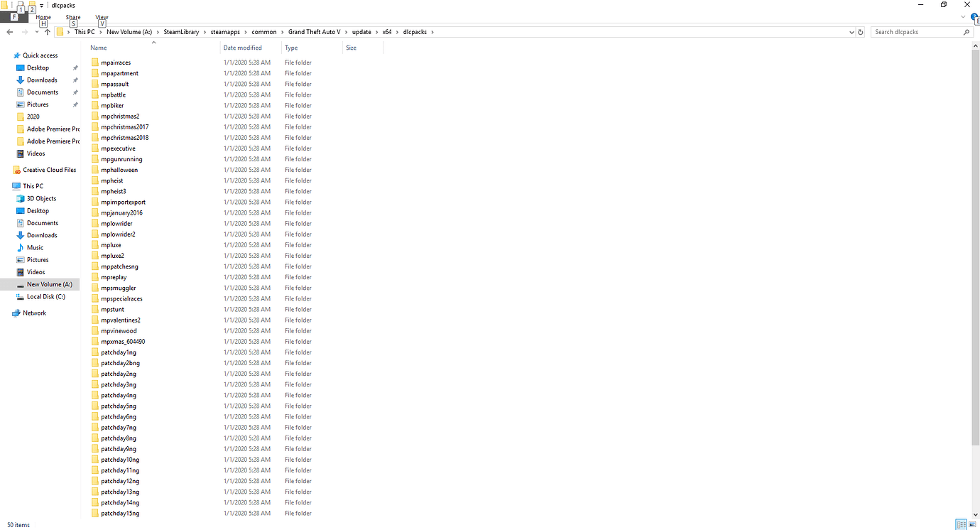Open the mpheist3 folder
This screenshot has height=530, width=980.
point(115,190)
